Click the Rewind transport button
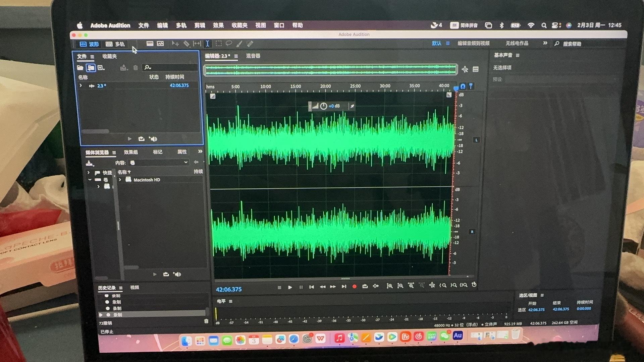 tap(322, 287)
